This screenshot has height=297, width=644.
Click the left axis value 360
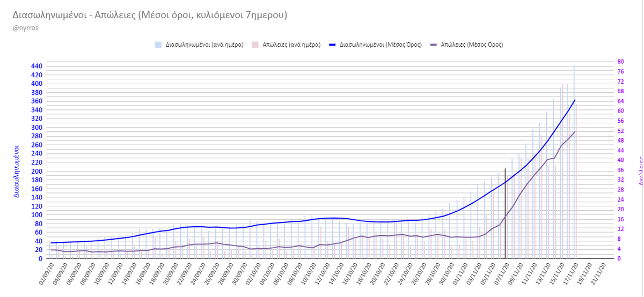point(37,101)
